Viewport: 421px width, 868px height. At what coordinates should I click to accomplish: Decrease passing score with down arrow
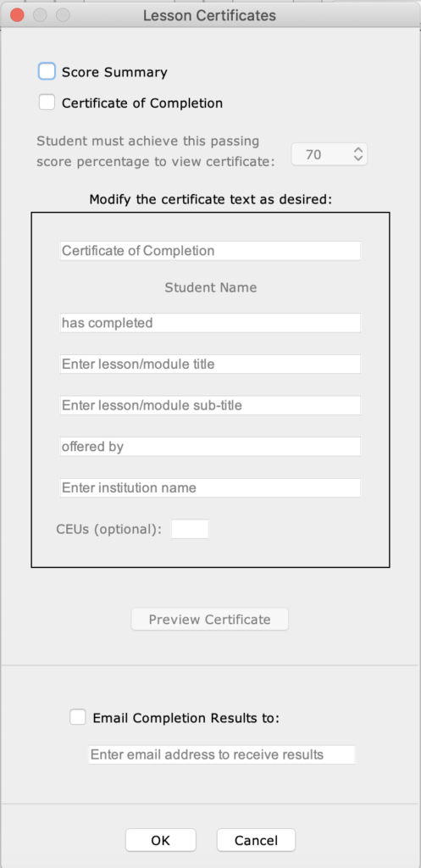[358, 159]
